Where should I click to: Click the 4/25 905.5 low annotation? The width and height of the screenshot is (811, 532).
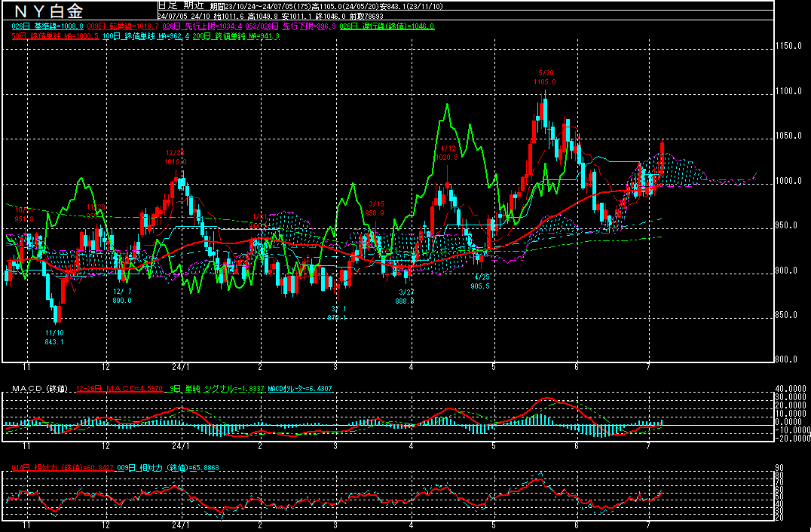tap(480, 282)
